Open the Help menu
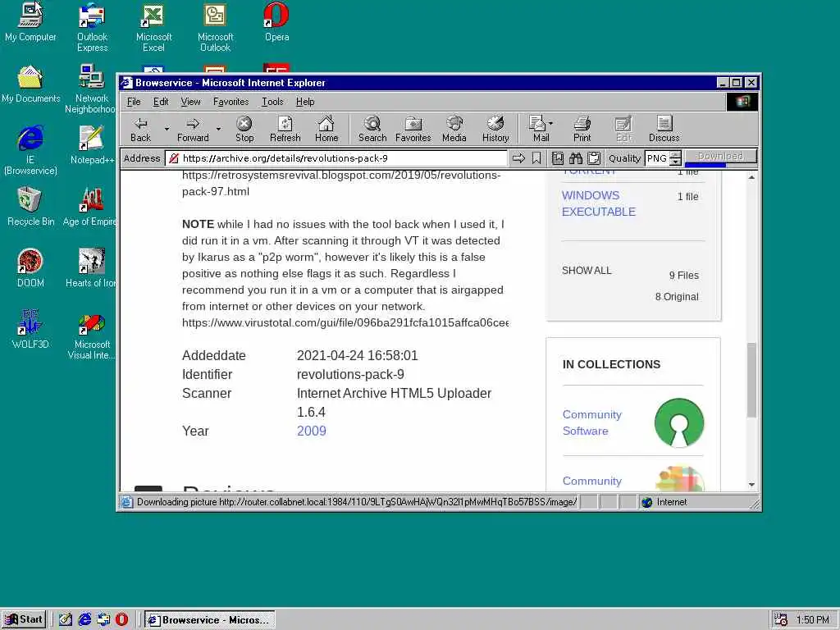Viewport: 840px width, 630px height. [x=305, y=102]
